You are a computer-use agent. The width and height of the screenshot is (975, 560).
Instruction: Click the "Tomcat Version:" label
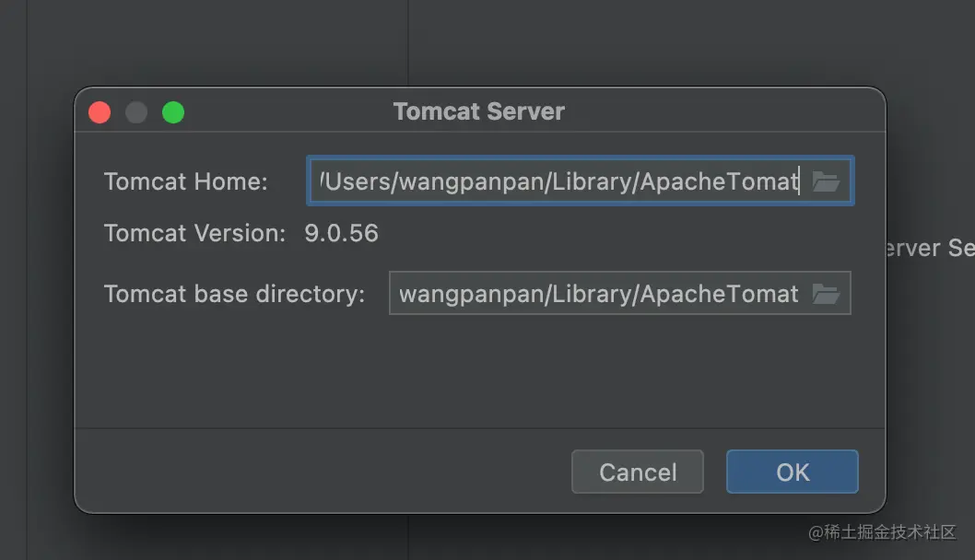click(194, 233)
